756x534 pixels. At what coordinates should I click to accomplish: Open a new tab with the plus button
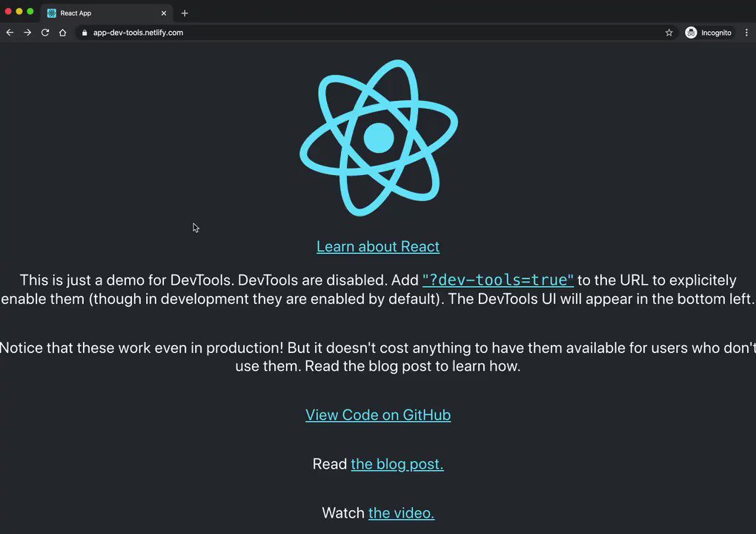pyautogui.click(x=184, y=13)
